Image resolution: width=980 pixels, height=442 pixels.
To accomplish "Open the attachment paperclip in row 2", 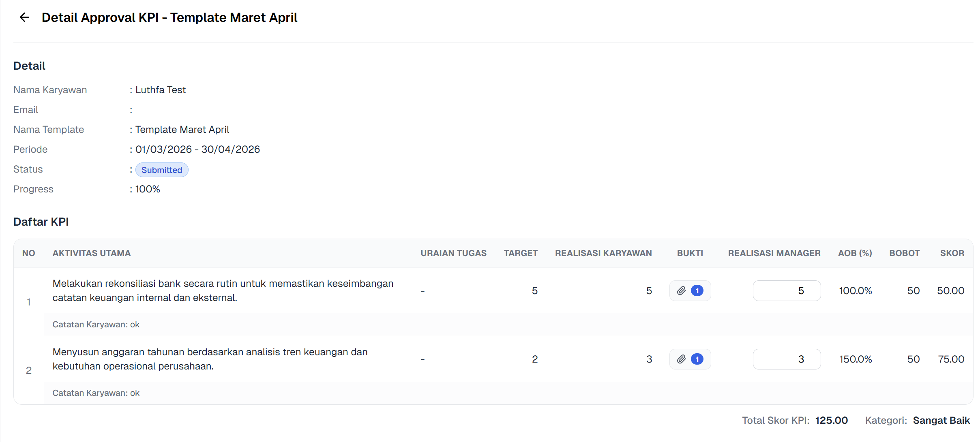I will click(x=682, y=359).
